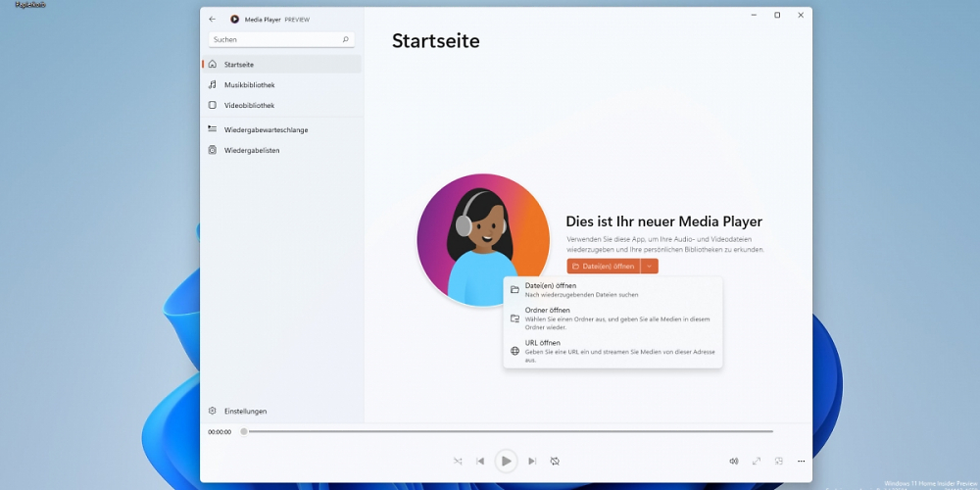Maximize the Media Player window
Image resolution: width=980 pixels, height=490 pixels.
pos(777,15)
